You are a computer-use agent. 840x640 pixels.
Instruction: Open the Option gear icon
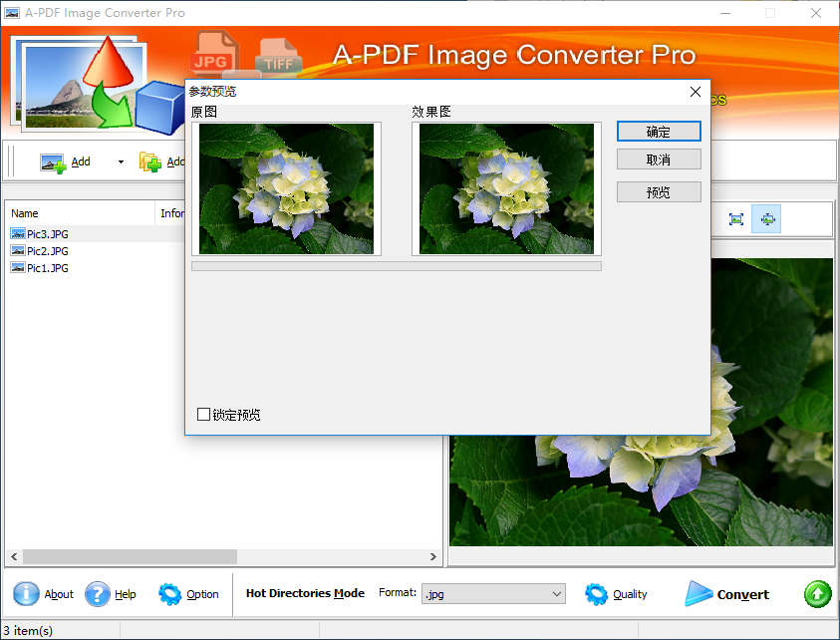pyautogui.click(x=170, y=594)
